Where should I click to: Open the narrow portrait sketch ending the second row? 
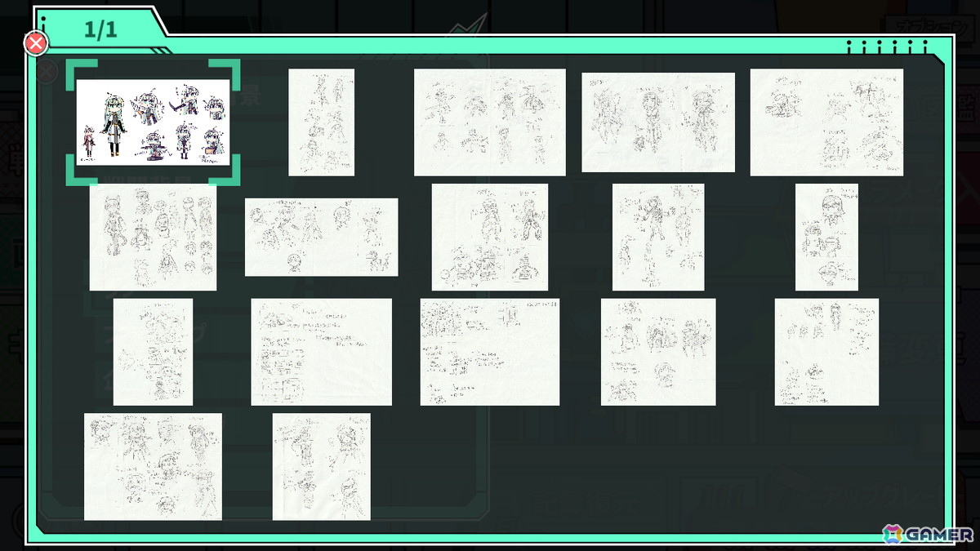(826, 237)
